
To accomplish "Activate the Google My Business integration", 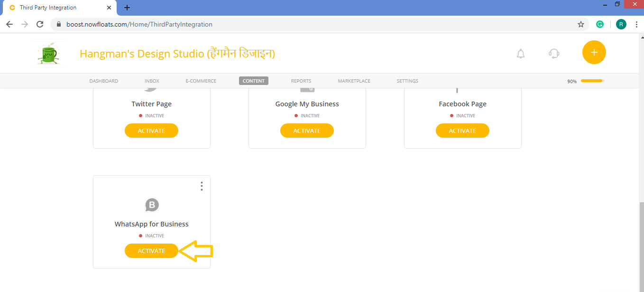I will (307, 130).
